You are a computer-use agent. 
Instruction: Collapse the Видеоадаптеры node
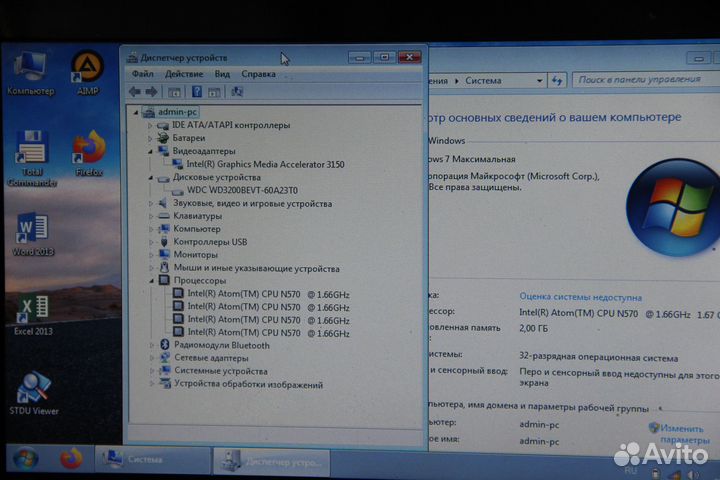(x=150, y=151)
